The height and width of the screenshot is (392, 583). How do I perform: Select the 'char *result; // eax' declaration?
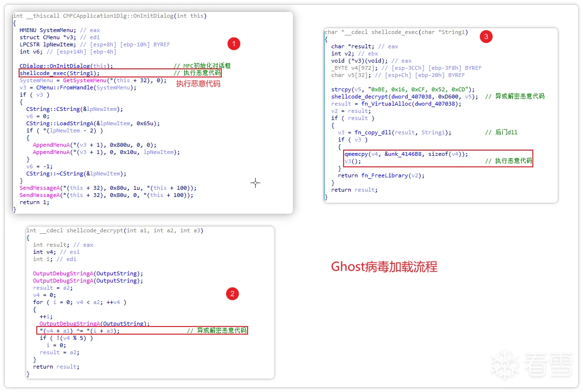click(365, 46)
